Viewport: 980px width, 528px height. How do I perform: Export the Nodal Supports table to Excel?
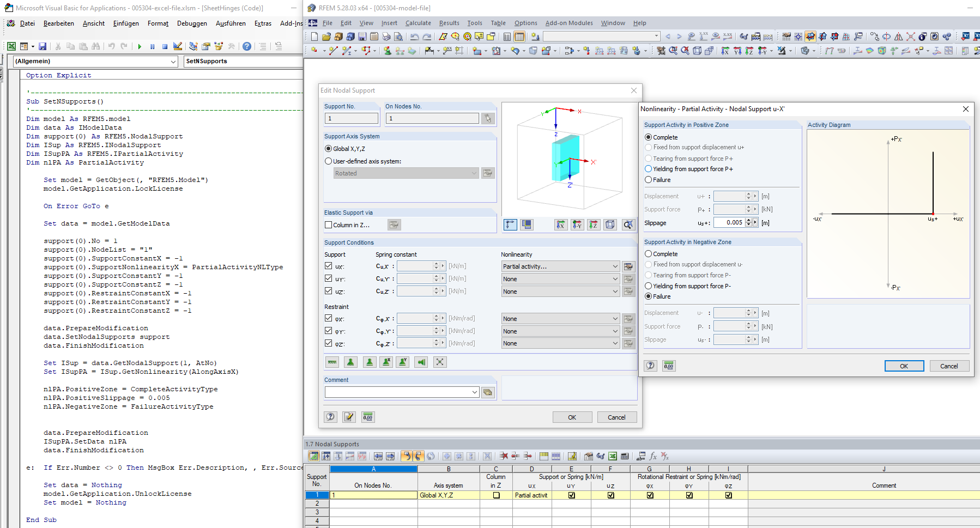point(613,456)
